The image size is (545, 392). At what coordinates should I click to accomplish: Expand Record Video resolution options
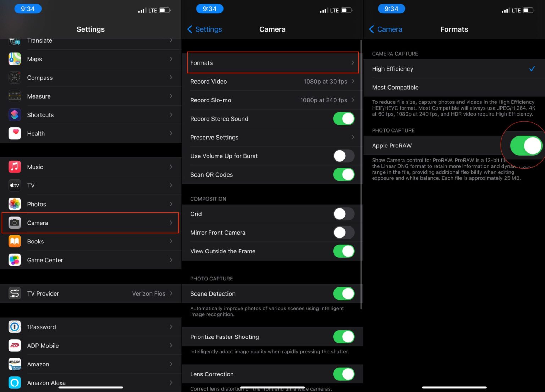(353, 82)
